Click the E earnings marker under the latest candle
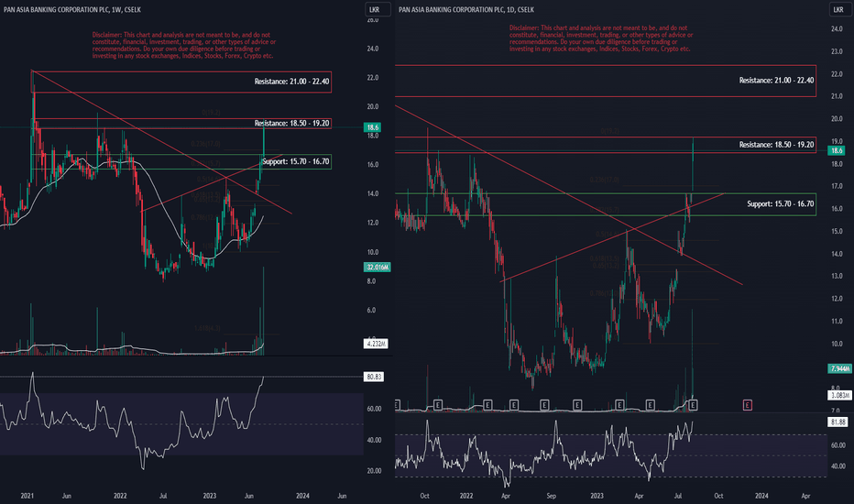This screenshot has height=504, width=854. (x=693, y=405)
